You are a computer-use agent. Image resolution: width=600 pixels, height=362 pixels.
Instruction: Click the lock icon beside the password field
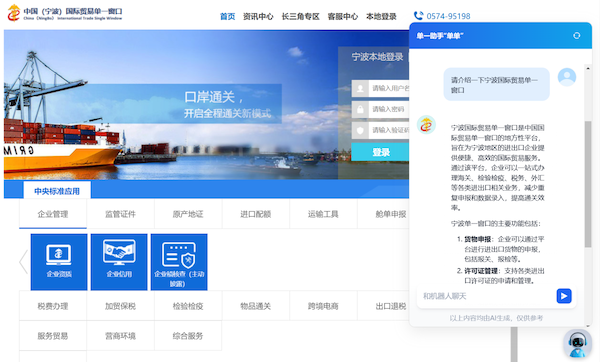click(x=360, y=109)
